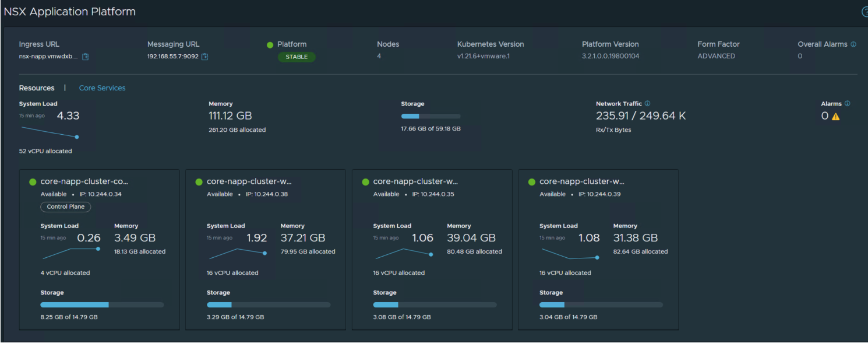
Task: Click the green dot on node 10.244.0.38 card
Action: coord(199,182)
